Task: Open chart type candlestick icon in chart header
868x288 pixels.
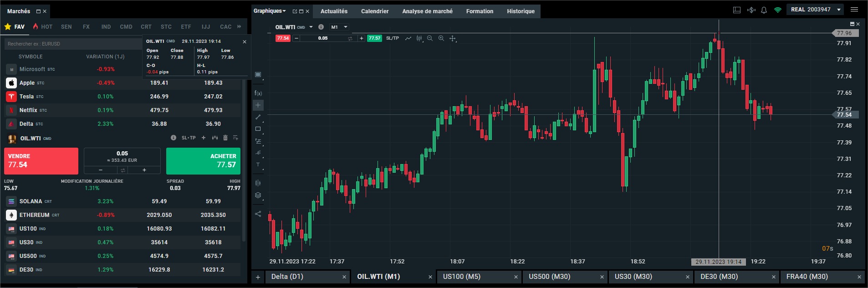Action: [419, 38]
